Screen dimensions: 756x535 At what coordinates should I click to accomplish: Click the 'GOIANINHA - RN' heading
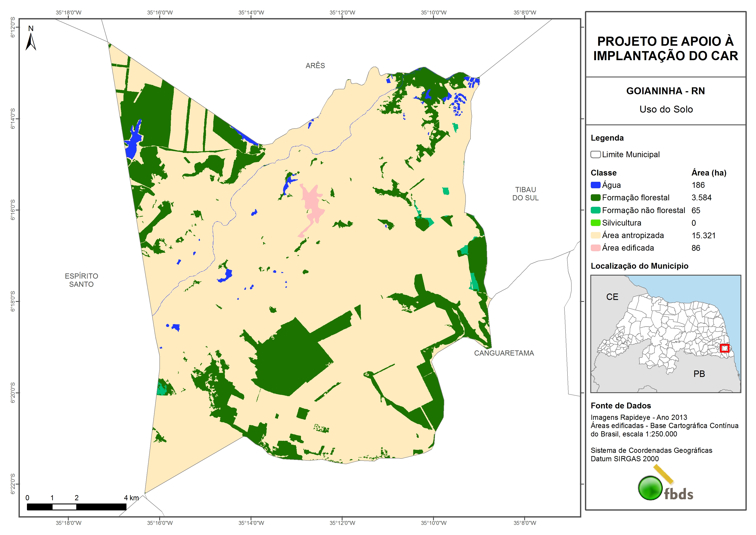[666, 91]
